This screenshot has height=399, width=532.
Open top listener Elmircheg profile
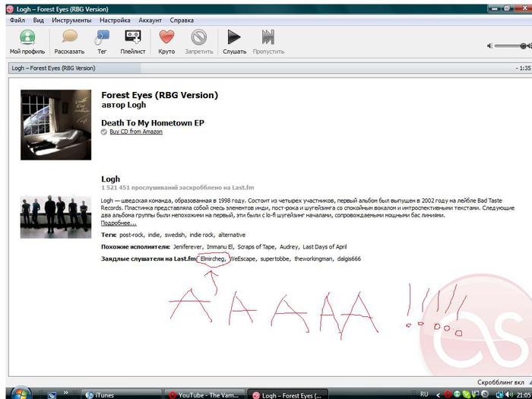pos(213,259)
